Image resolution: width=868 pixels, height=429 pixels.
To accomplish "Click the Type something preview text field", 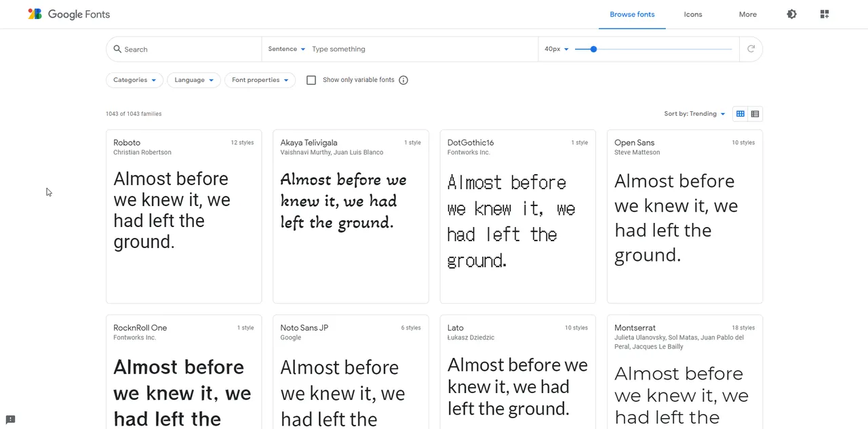I will click(422, 49).
